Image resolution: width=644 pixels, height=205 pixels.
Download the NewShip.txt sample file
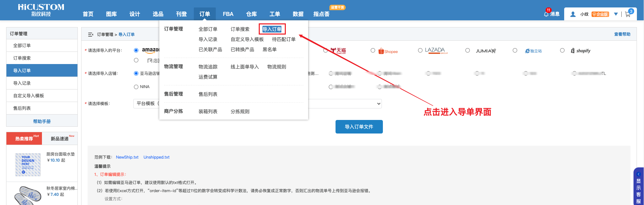coord(127,157)
